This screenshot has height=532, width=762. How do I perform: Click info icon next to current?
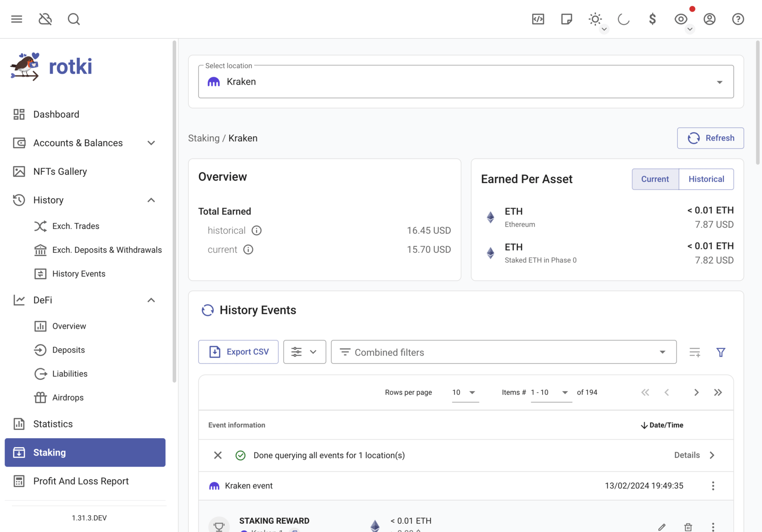pyautogui.click(x=248, y=250)
